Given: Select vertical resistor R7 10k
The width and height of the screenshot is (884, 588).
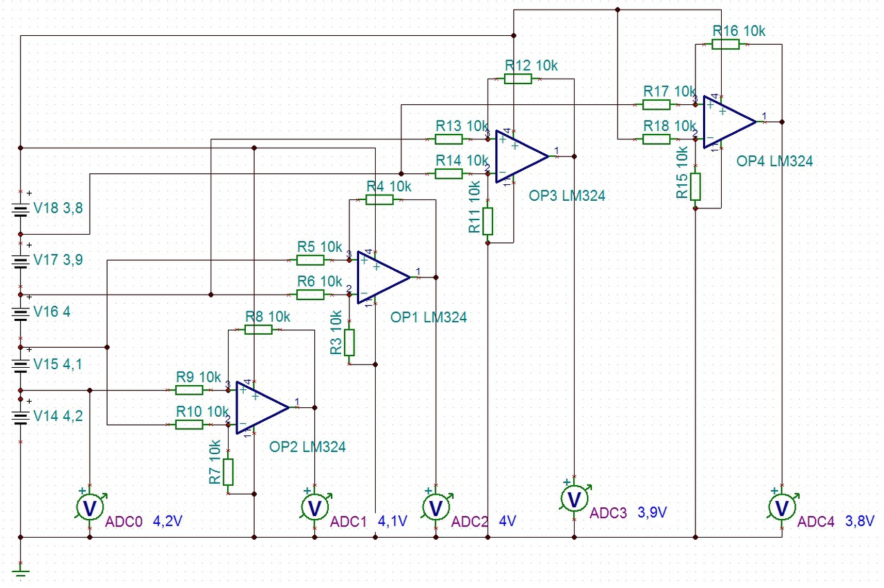Looking at the screenshot, I should point(229,472).
